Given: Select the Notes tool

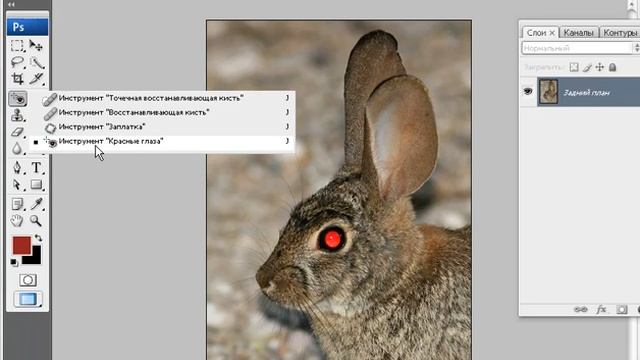Looking at the screenshot, I should tap(17, 204).
